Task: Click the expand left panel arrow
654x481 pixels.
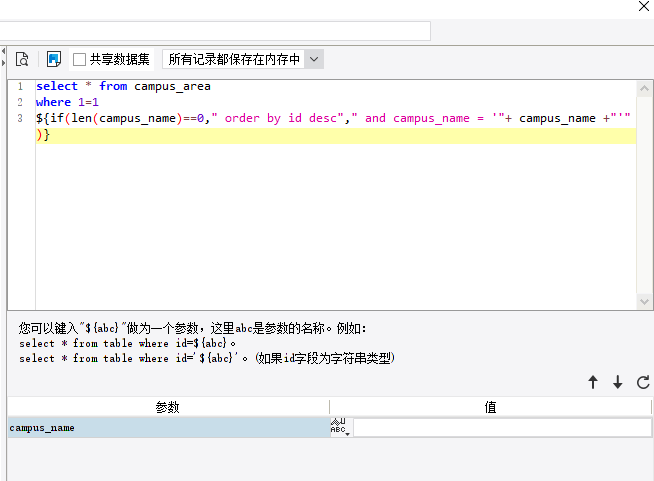Action: click(3, 63)
